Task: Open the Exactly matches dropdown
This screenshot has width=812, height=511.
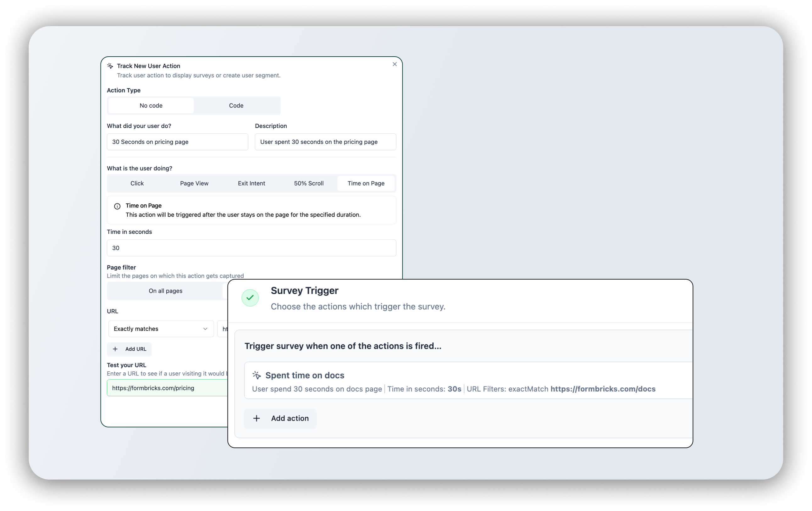Action: [x=155, y=329]
